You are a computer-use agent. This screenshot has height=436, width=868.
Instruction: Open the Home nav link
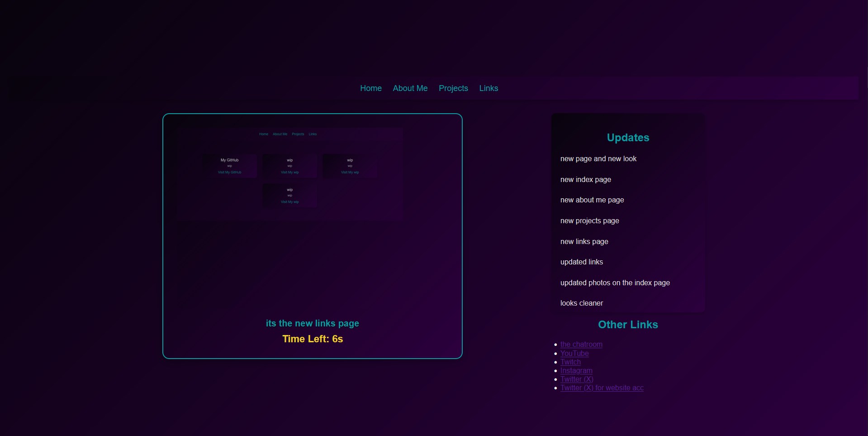coord(371,88)
